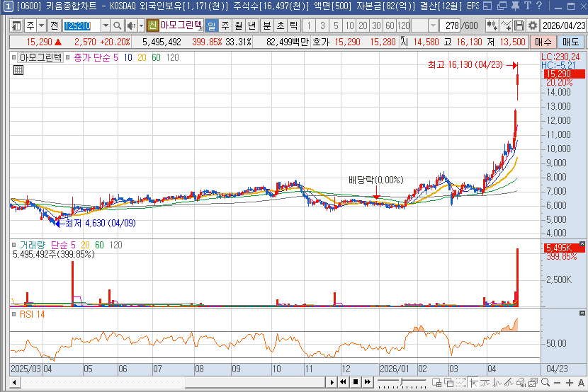Image resolution: width=588 pixels, height=392 pixels.
Task: Select the 5 interval button
Action: [336, 26]
